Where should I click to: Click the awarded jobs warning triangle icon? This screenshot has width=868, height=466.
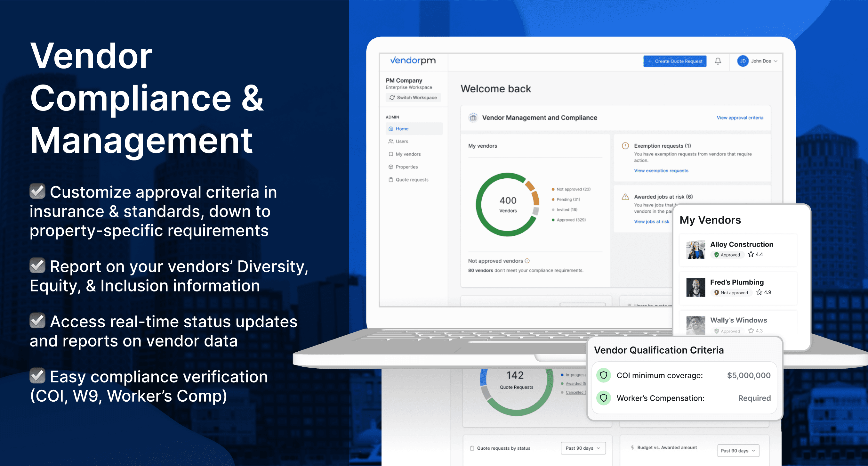[625, 197]
